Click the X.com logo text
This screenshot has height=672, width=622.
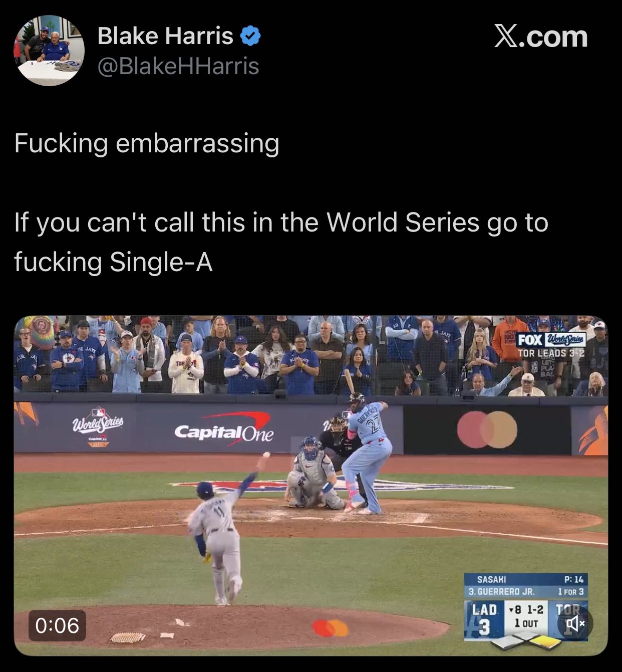[x=541, y=37]
